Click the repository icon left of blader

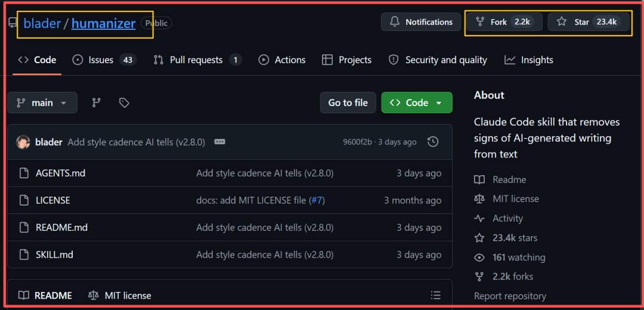(13, 23)
